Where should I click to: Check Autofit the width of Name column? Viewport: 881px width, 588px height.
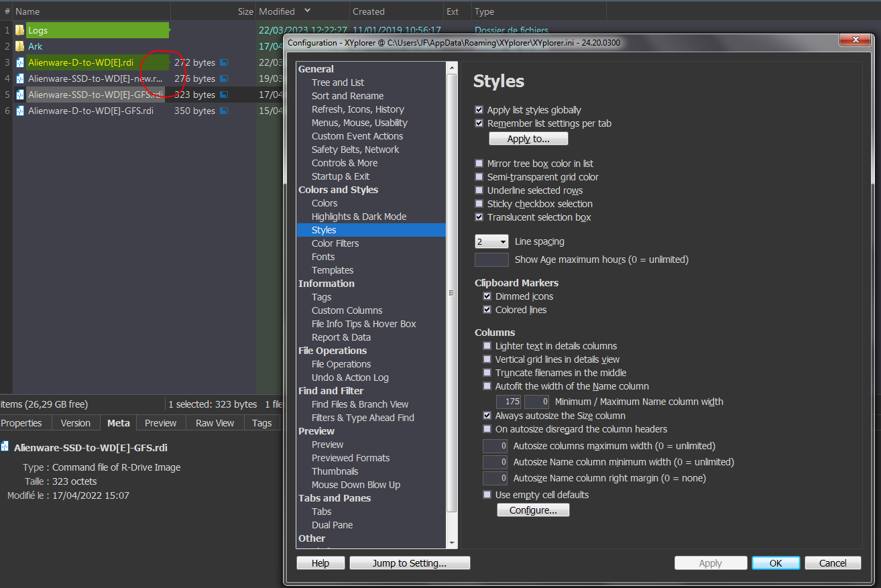point(487,386)
